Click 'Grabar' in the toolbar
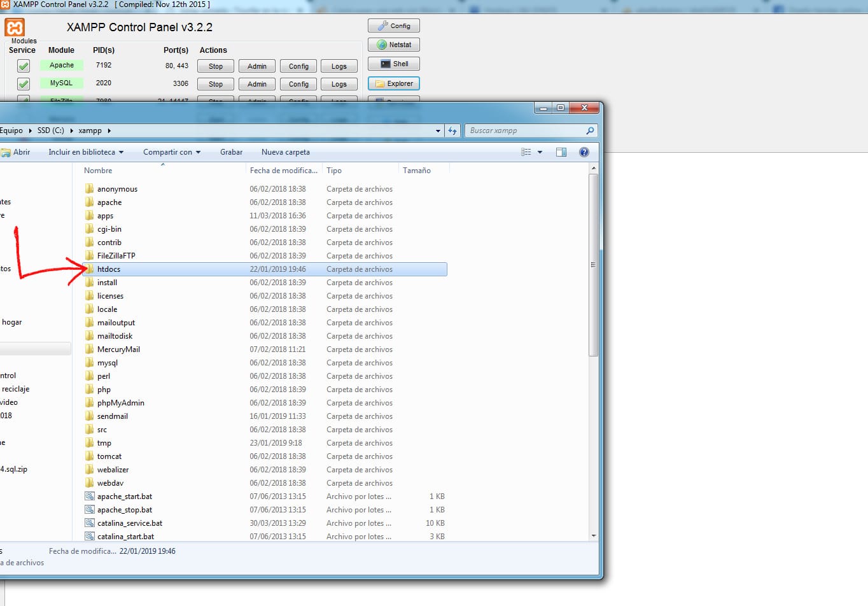Screen dimensions: 868x606 coord(231,152)
